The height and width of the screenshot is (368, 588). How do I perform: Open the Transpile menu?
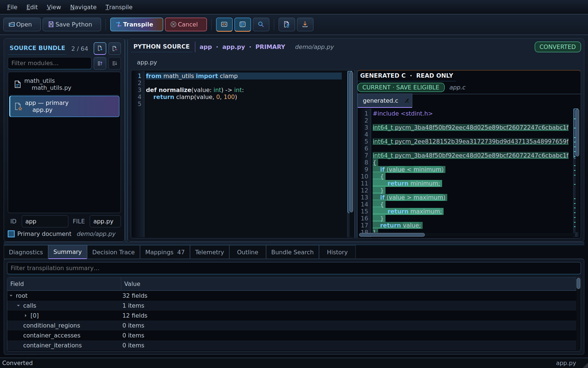point(119,7)
